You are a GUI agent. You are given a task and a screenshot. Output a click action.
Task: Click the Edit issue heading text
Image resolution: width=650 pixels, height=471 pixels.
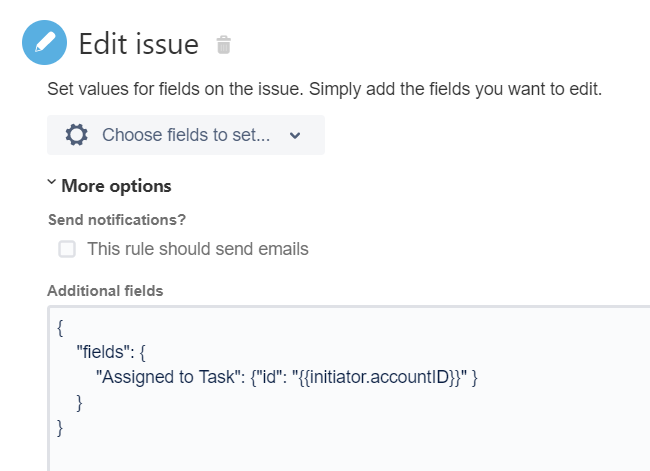[x=139, y=44]
